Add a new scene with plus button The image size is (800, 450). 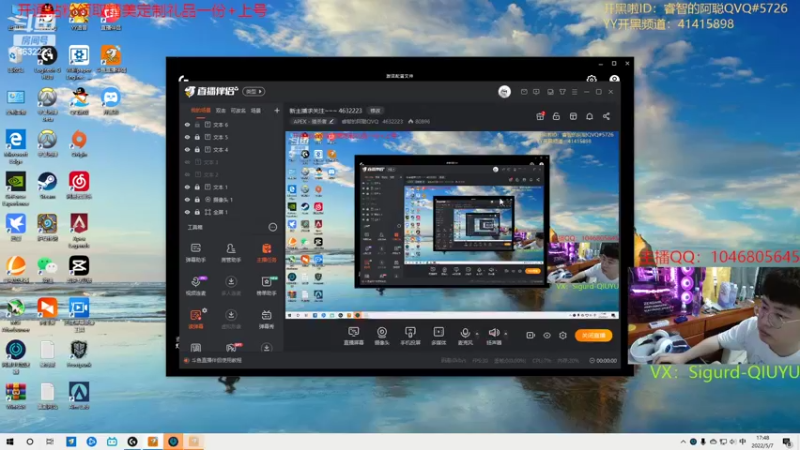click(277, 110)
